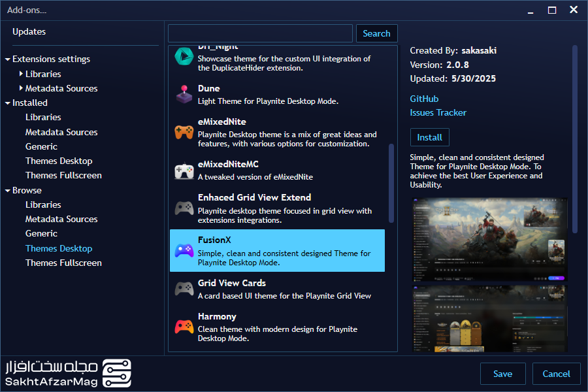The width and height of the screenshot is (588, 392).
Task: Collapse the Browse tree node
Action: (x=7, y=191)
